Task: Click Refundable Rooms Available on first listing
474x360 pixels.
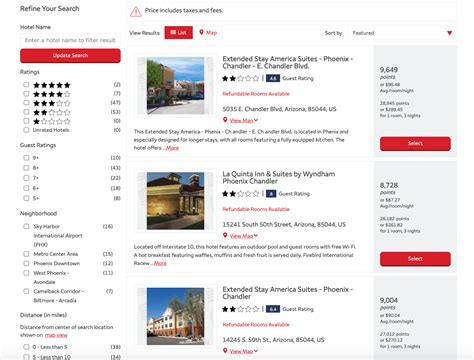Action: (x=256, y=94)
